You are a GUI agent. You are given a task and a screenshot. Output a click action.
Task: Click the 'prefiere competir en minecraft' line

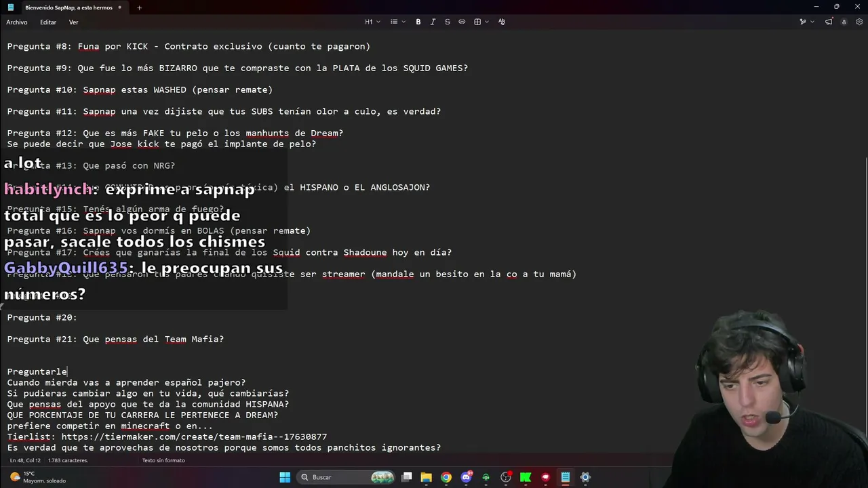(110, 426)
